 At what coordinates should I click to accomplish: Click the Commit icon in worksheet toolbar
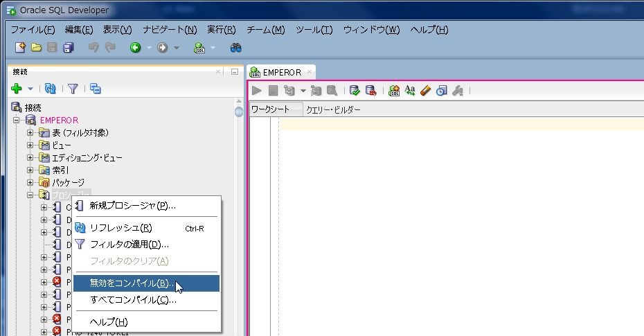coord(355,90)
